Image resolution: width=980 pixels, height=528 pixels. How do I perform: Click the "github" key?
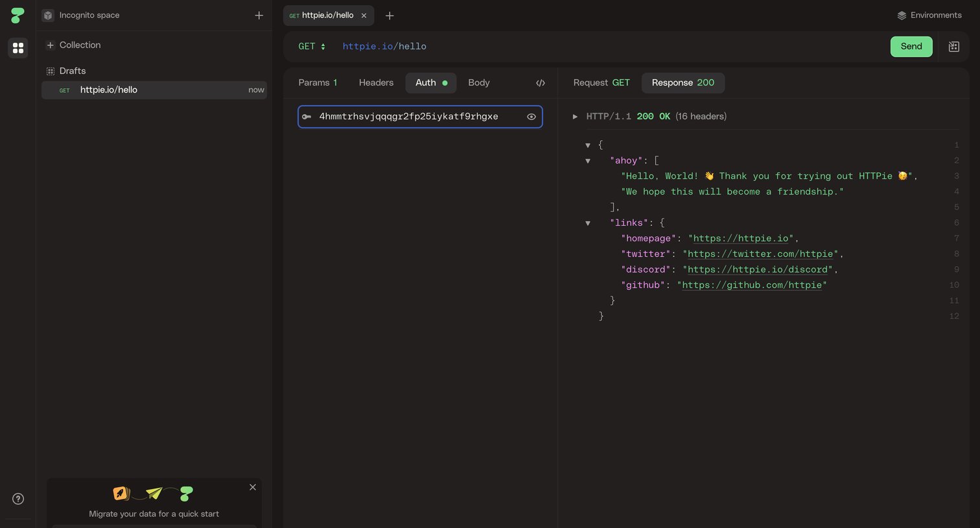point(643,285)
